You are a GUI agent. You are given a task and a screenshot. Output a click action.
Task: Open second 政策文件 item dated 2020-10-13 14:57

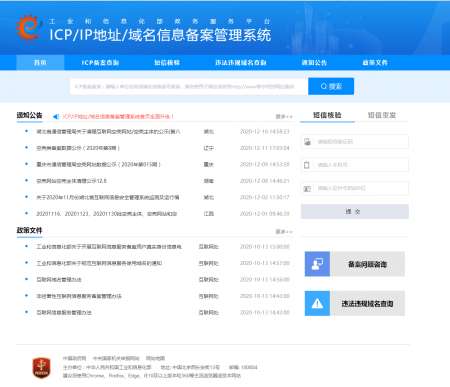click(99, 263)
